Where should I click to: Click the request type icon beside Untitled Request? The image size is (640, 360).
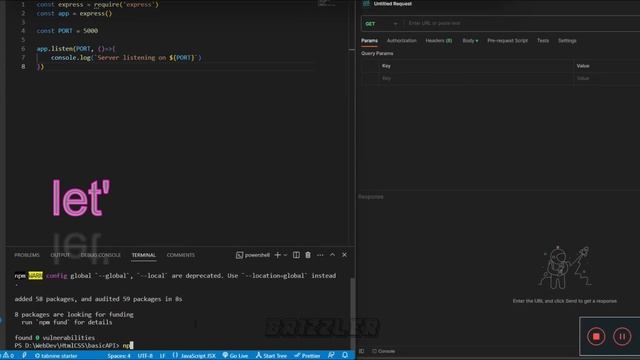(x=366, y=4)
